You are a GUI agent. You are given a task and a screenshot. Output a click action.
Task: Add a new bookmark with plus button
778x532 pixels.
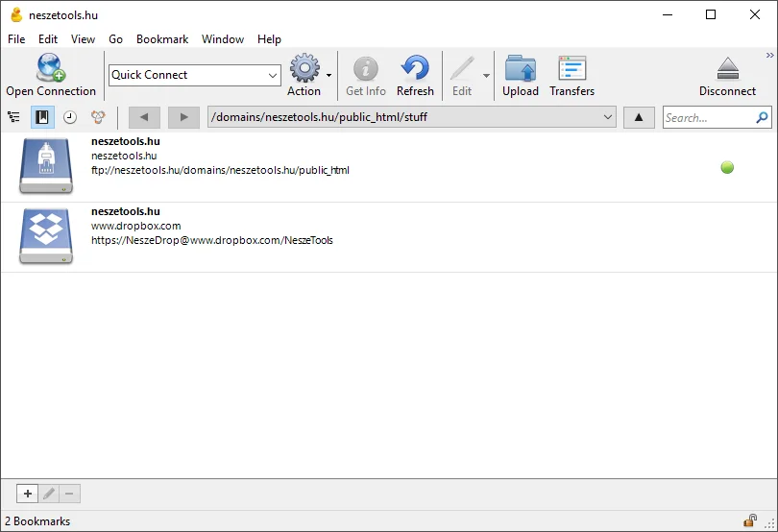click(x=28, y=494)
